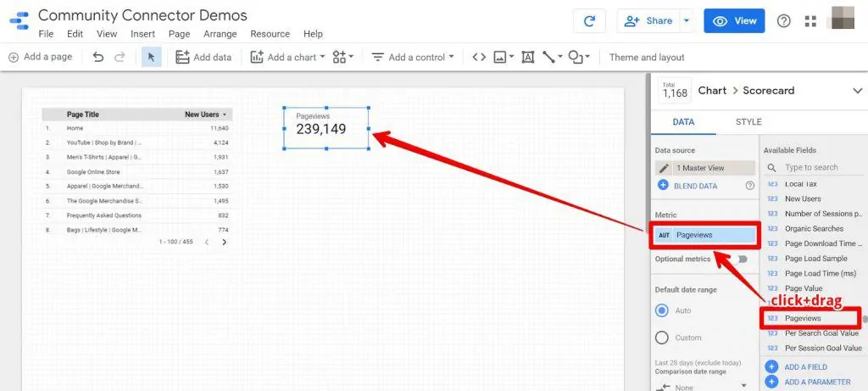
Task: Select the text box tool icon
Action: (527, 57)
